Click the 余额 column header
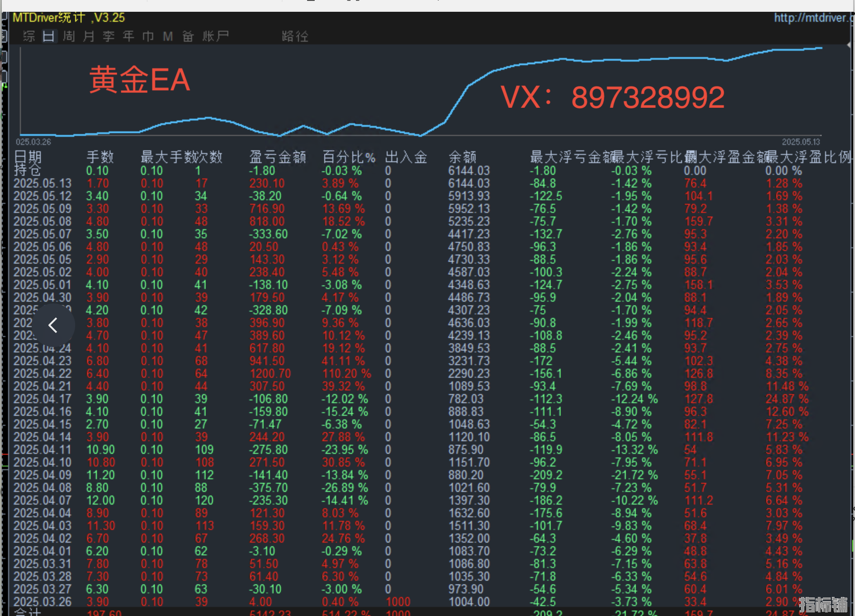This screenshot has width=855, height=616. tap(462, 157)
